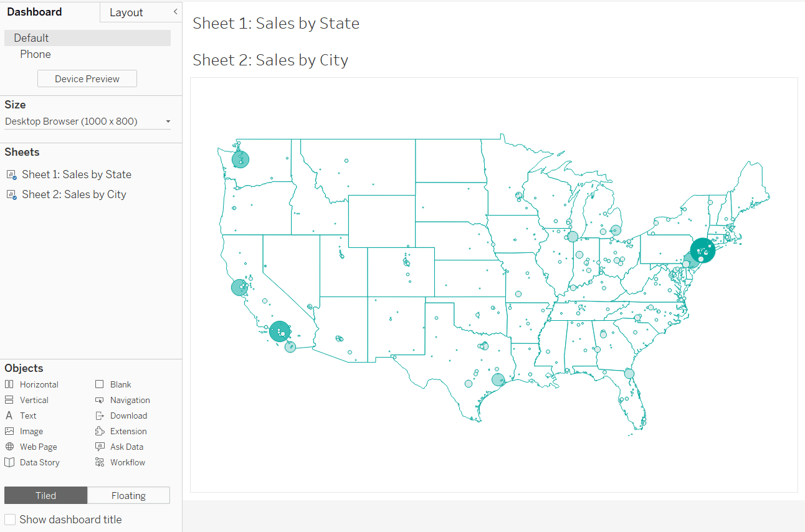Select the Navigation object
The width and height of the screenshot is (805, 532).
[x=123, y=400]
